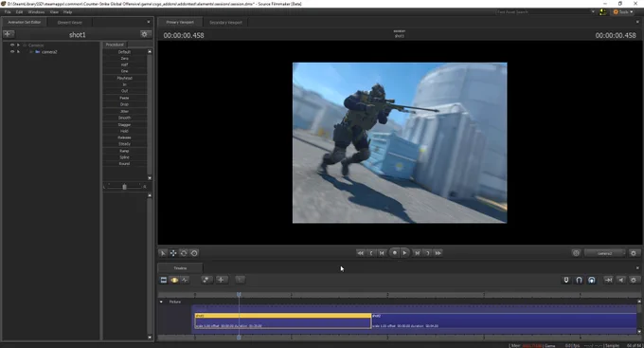Open the camera2 camera selector dropdown

[604, 253]
